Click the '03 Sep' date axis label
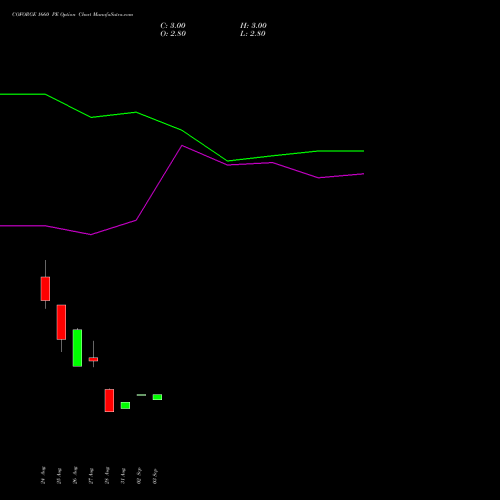Viewport: 500px width, 500px height. [155, 476]
